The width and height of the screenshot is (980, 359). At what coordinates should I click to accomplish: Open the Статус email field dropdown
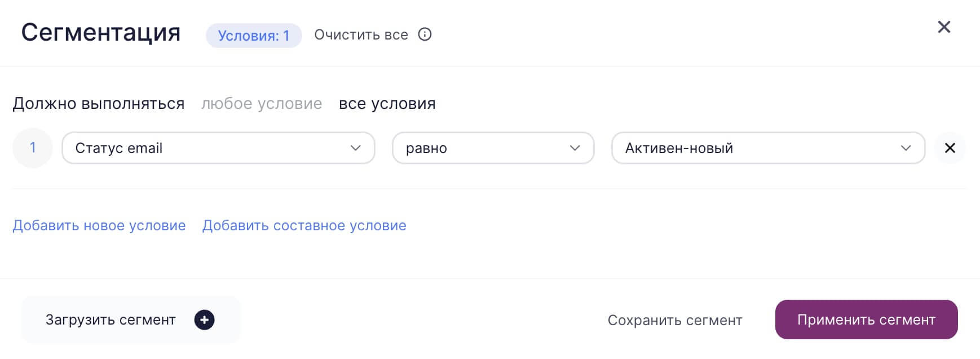(218, 148)
